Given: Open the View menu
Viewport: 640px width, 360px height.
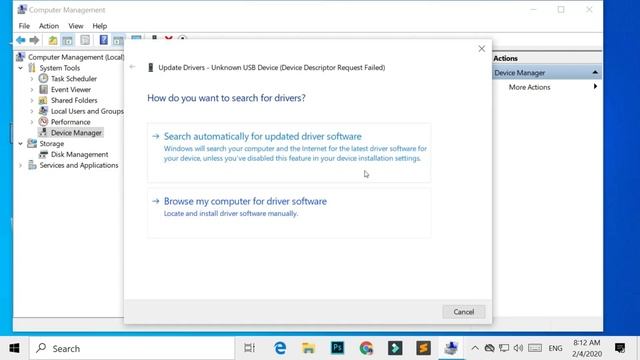Looking at the screenshot, I should click(x=76, y=26).
